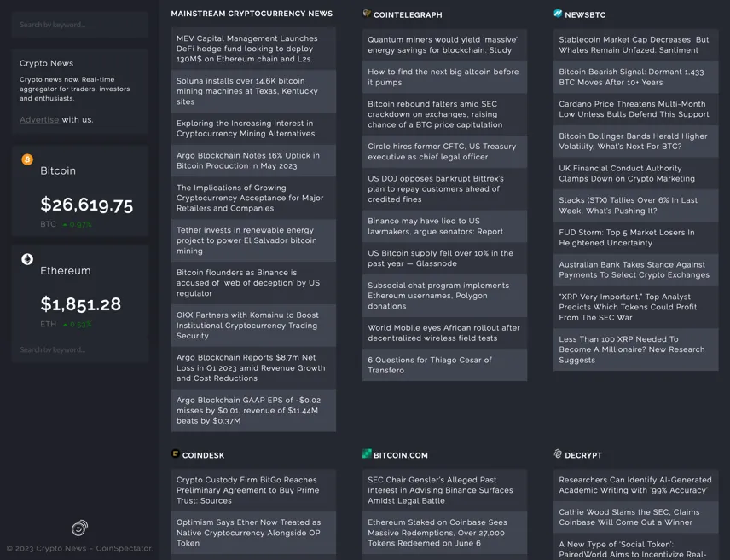Open Bitcoin Bearish Signal Dormant 1,433 BTC article
Image resolution: width=730 pixels, height=560 pixels.
(636, 77)
